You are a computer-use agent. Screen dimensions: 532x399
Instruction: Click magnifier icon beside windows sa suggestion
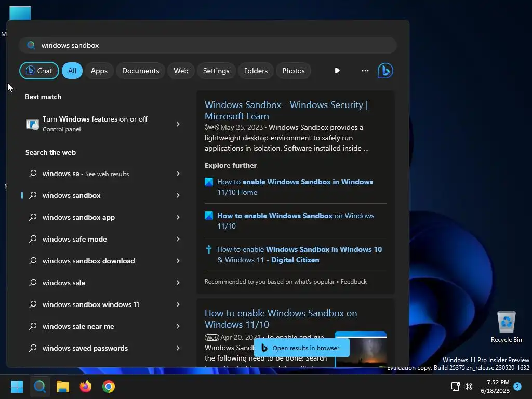point(33,174)
